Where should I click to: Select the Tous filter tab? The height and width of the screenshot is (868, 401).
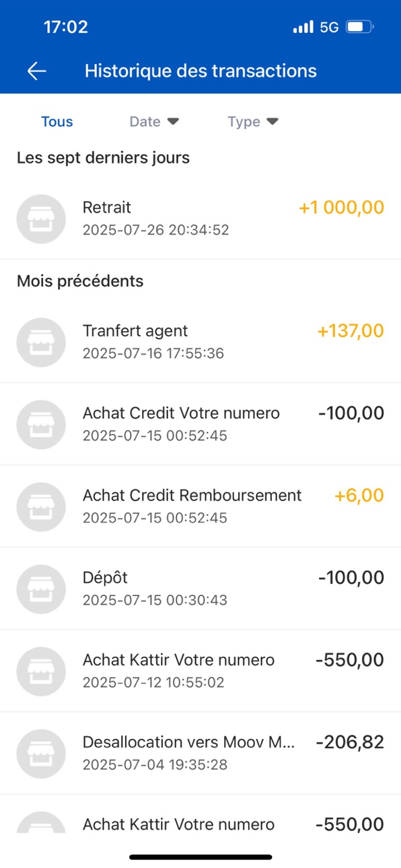click(x=57, y=122)
